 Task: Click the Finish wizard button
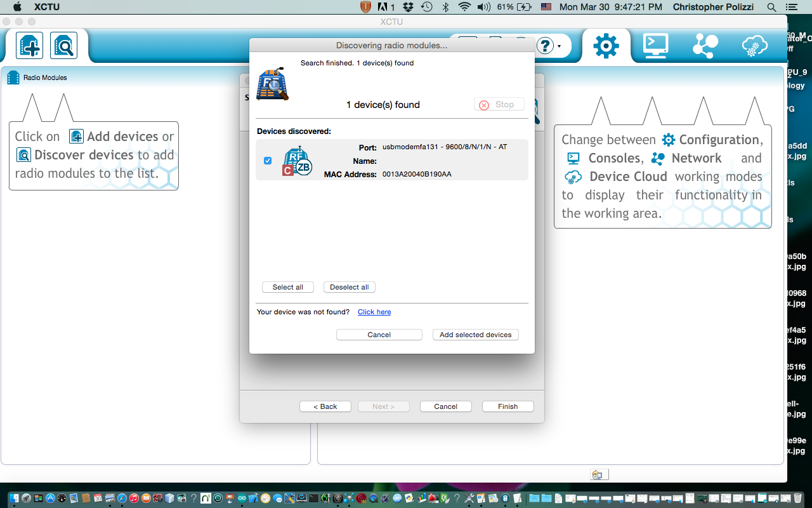coord(508,406)
